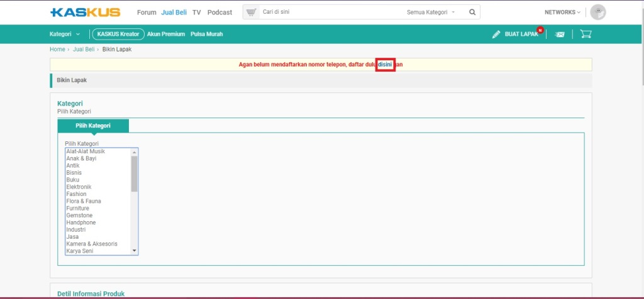Click the category list scroll up arrow
This screenshot has width=644, height=299.
(135, 152)
